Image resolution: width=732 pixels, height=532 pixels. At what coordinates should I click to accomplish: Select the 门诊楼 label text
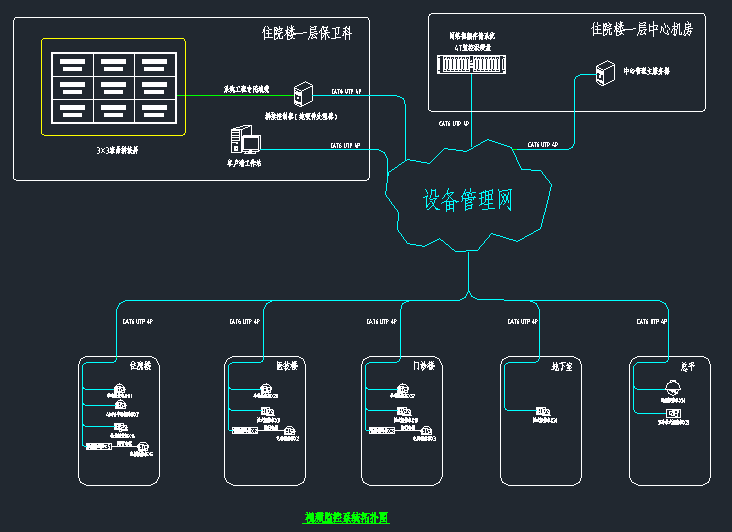pos(423,366)
